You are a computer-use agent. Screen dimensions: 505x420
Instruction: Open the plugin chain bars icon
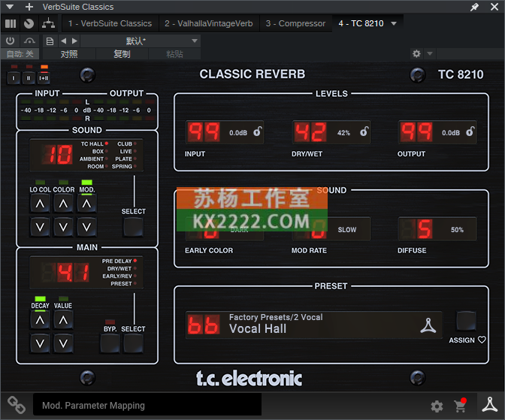click(x=11, y=23)
